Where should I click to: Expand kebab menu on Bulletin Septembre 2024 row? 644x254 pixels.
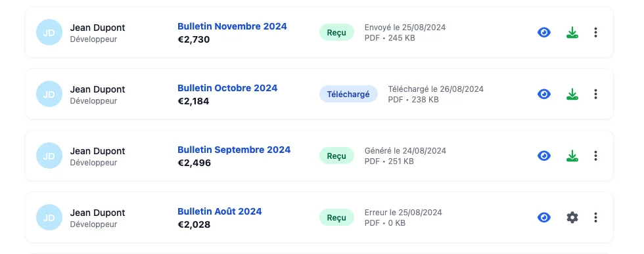pos(595,156)
